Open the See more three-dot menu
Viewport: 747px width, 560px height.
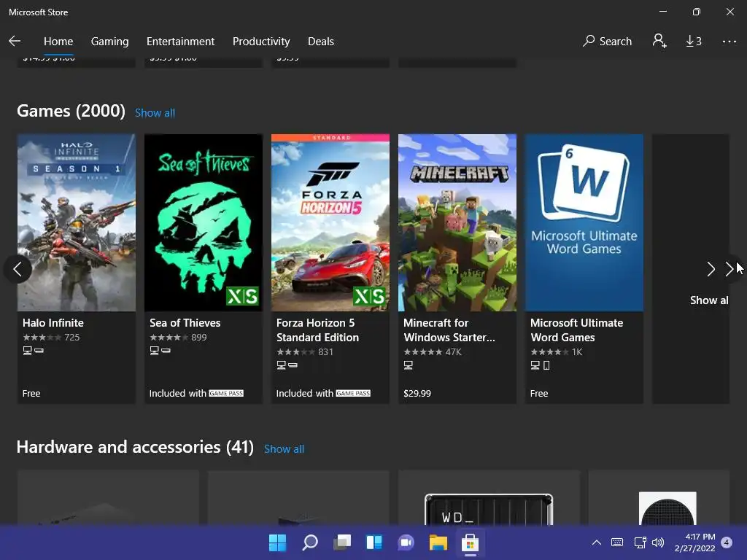tap(729, 42)
